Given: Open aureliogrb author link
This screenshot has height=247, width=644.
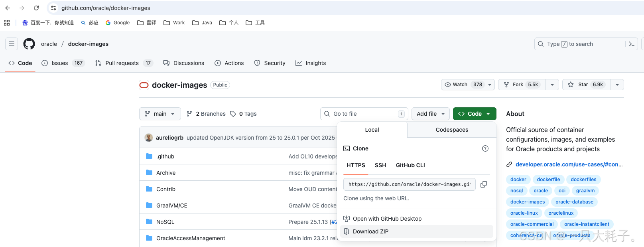Looking at the screenshot, I should [x=169, y=138].
